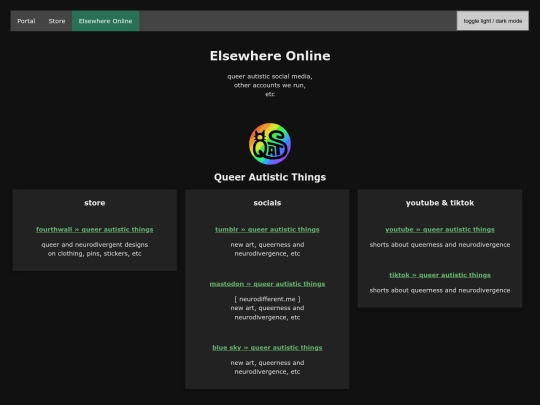The width and height of the screenshot is (540, 405).
Task: Click the rainbow QAT cat logo
Action: 270,144
